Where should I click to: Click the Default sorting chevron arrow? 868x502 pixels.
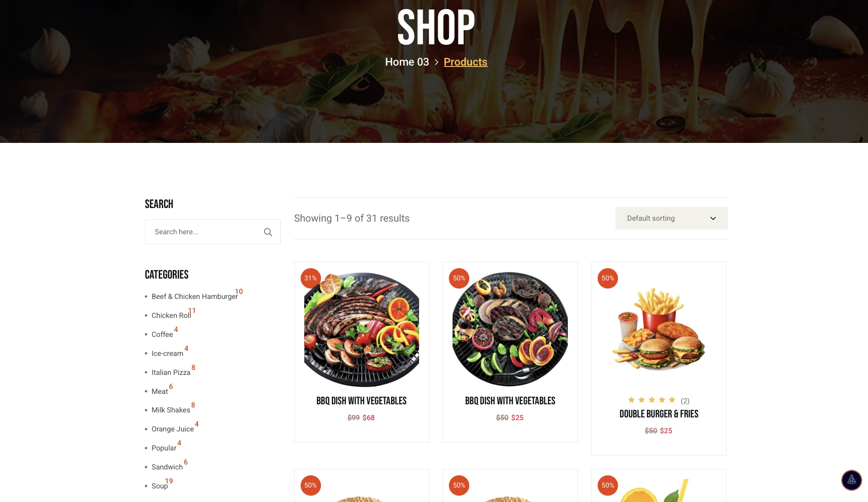coord(713,218)
